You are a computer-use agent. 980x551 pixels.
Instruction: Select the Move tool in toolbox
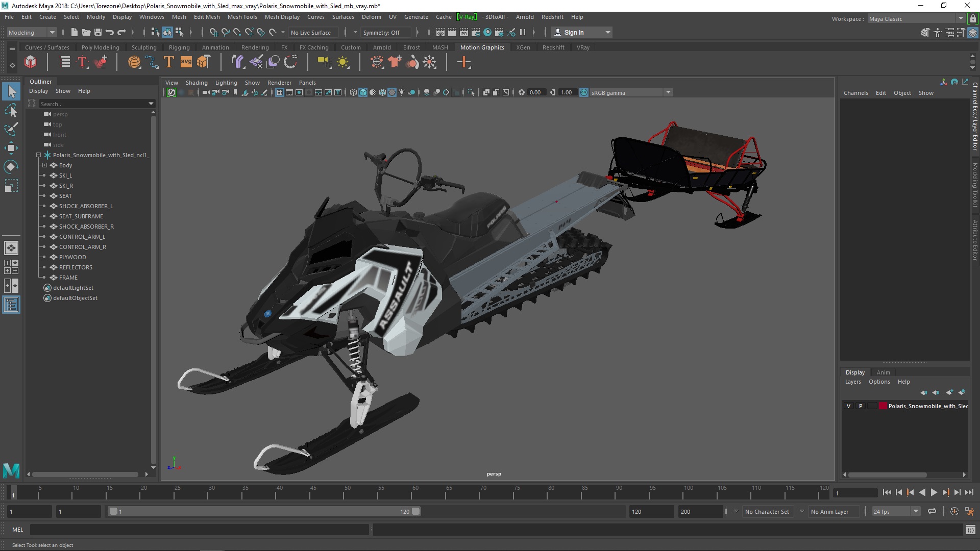click(x=11, y=148)
